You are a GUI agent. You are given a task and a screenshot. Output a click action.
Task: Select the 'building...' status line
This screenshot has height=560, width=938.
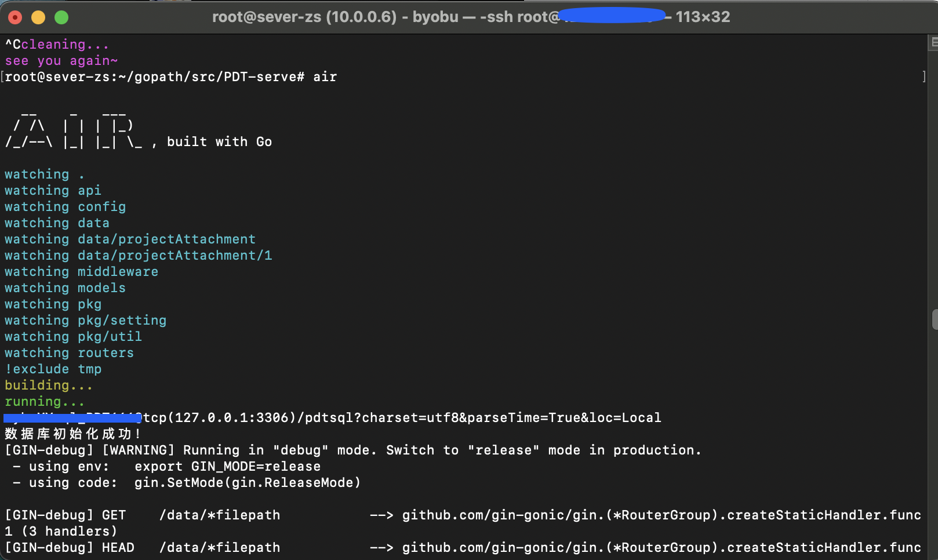49,385
